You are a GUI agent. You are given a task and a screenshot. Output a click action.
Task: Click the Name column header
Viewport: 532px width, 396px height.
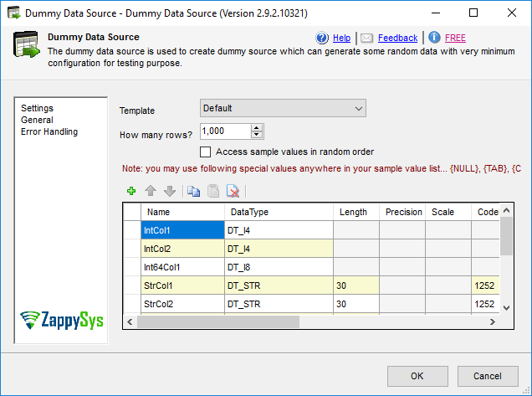(x=182, y=212)
